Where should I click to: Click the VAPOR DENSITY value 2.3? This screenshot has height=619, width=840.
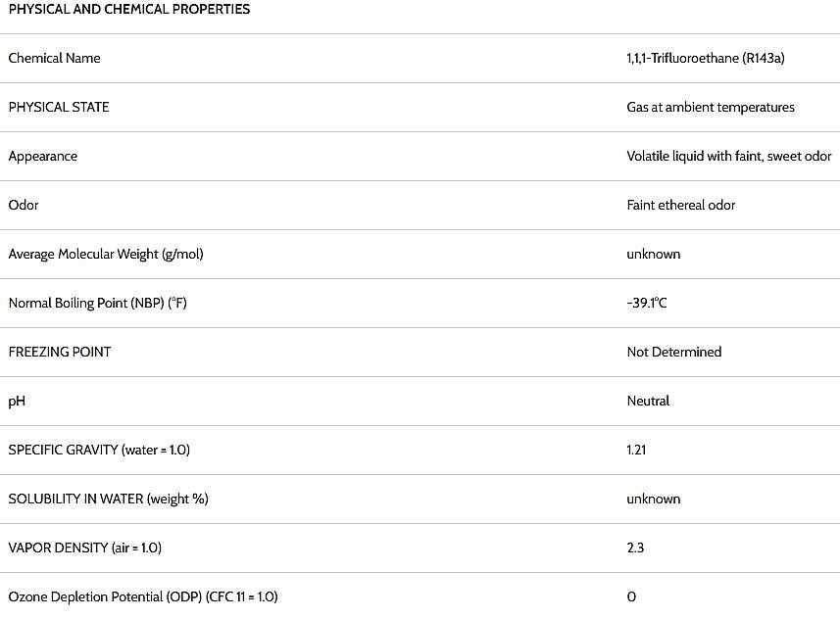(x=635, y=548)
